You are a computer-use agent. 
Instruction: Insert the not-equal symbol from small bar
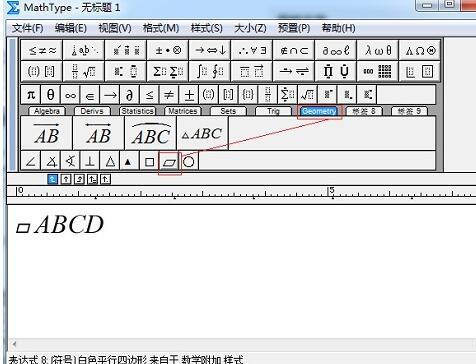[x=169, y=95]
